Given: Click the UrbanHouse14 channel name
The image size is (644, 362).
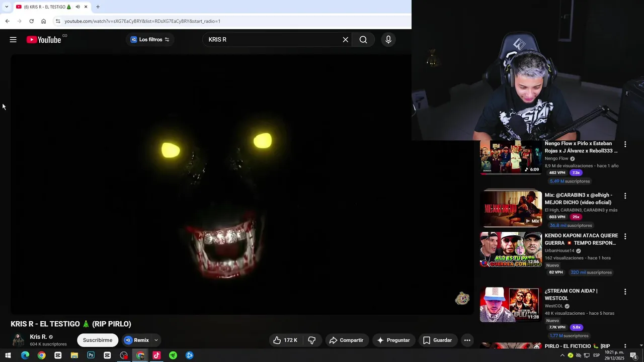Looking at the screenshot, I should 559,250.
